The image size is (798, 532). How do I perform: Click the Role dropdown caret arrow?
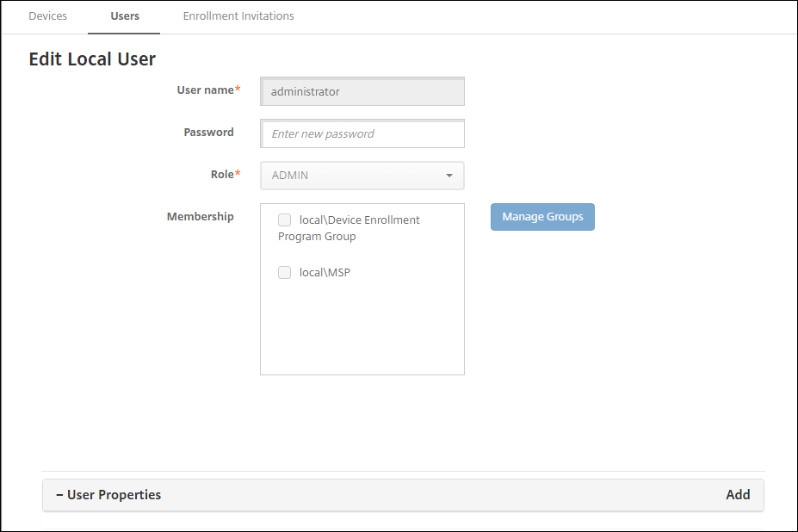(449, 176)
